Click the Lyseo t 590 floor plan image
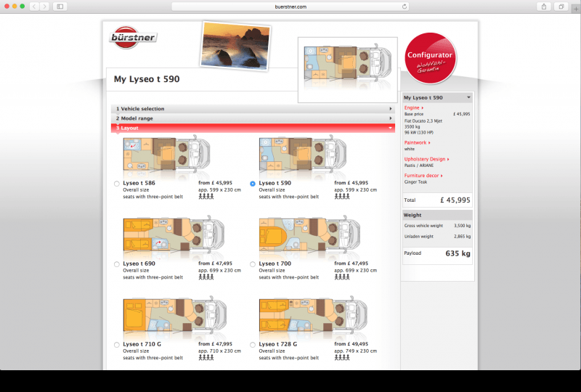 302,155
